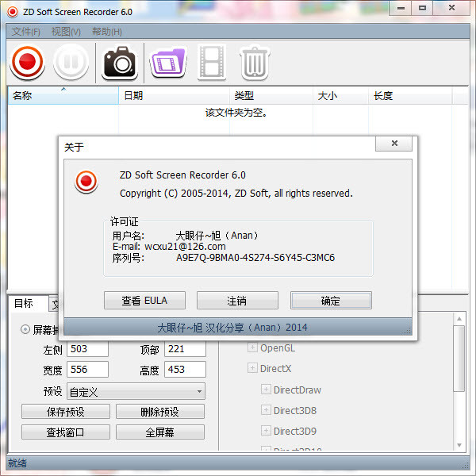476x476 pixels.
Task: Click the pause recording button
Action: 71,62
